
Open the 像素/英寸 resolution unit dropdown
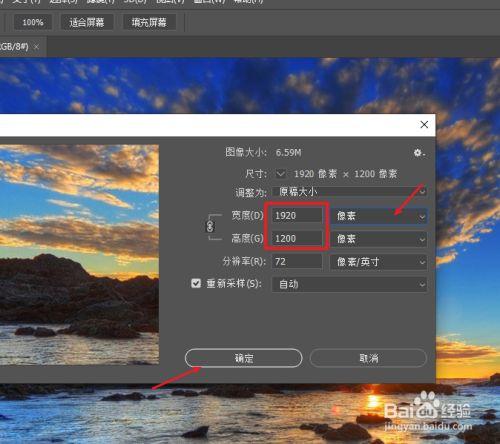point(378,262)
